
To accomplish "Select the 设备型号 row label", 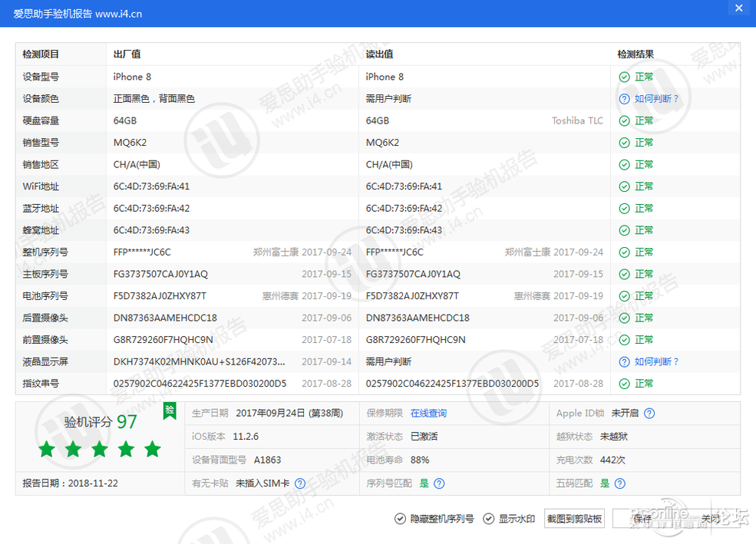I will click(41, 77).
